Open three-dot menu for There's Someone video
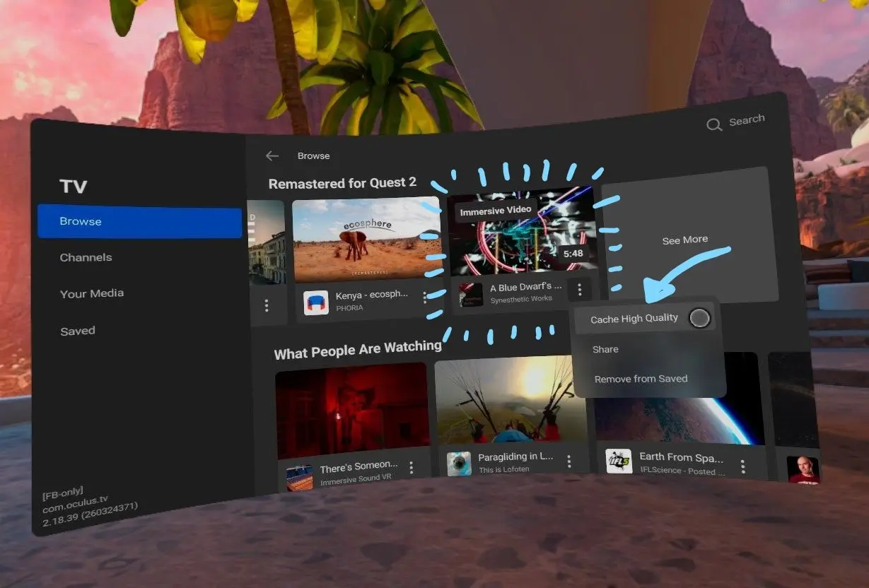869x588 pixels. (x=411, y=467)
